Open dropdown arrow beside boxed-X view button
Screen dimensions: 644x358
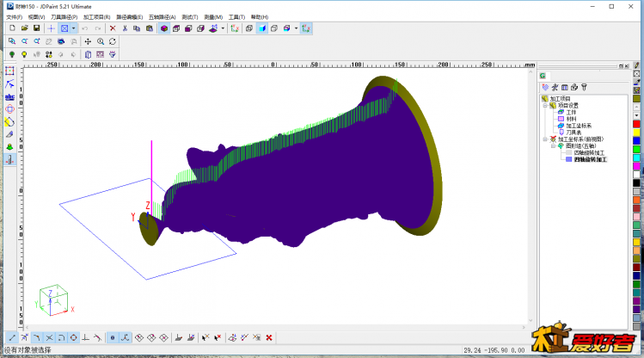pyautogui.click(x=74, y=28)
